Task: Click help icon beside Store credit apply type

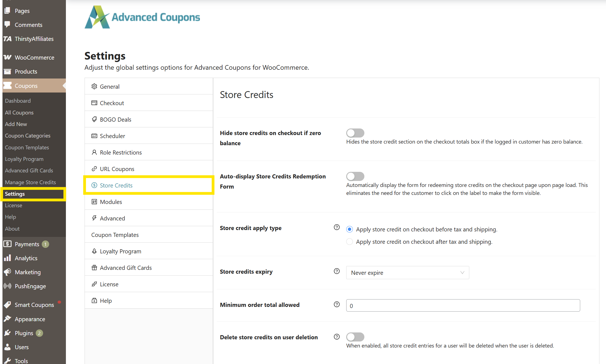Action: point(337,227)
